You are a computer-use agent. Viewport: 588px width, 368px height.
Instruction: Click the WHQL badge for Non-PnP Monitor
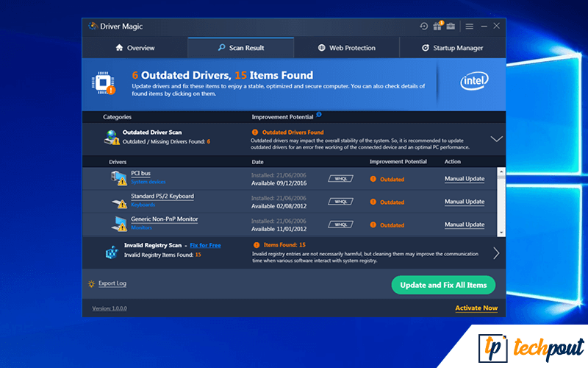(340, 224)
